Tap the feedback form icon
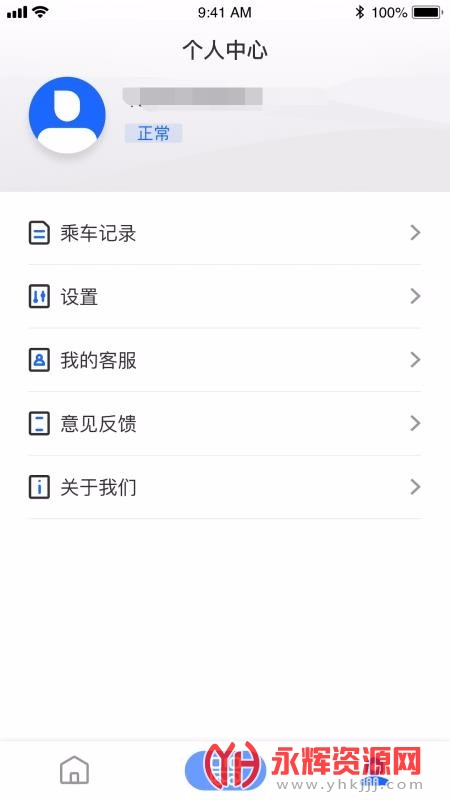The width and height of the screenshot is (450, 800). coord(39,423)
